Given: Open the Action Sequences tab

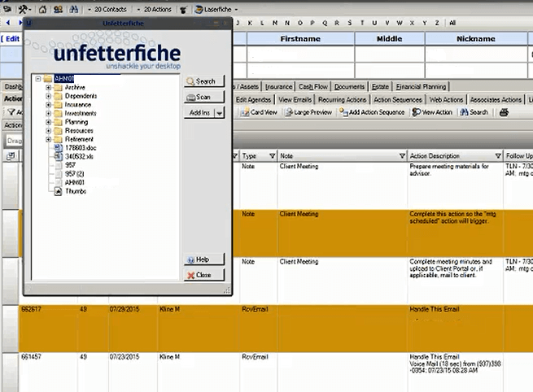Looking at the screenshot, I should [398, 100].
